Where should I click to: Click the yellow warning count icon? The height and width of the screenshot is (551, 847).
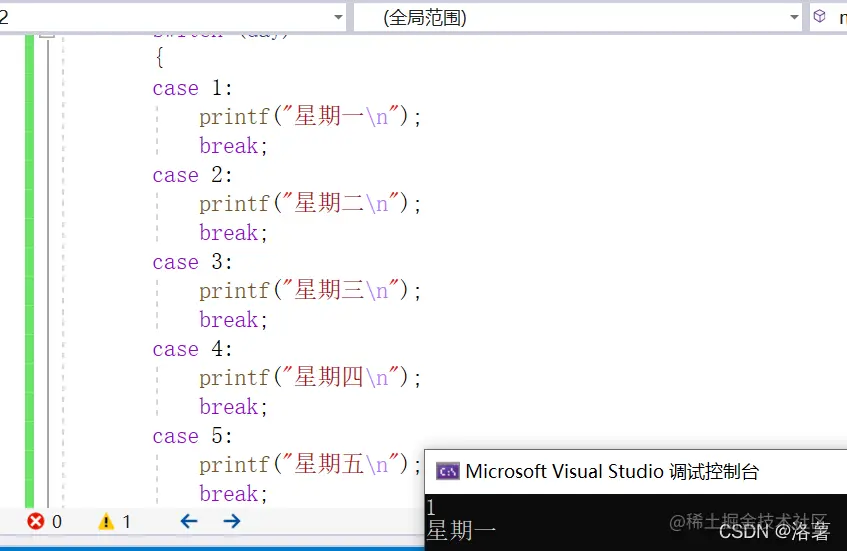(106, 521)
